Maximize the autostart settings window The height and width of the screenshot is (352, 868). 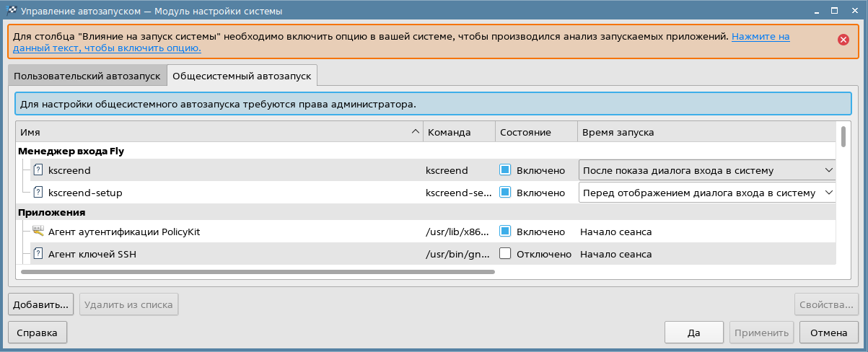coord(835,11)
